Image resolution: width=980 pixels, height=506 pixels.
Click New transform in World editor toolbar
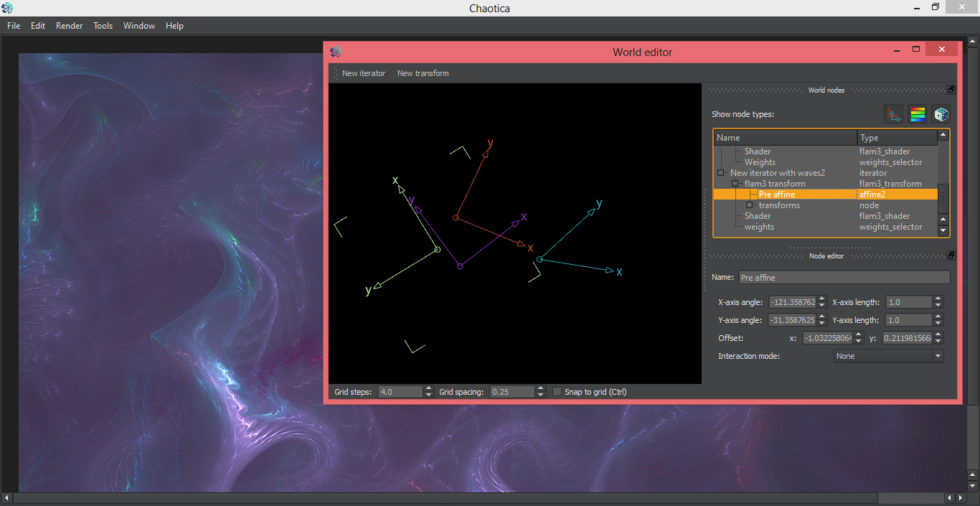coord(423,73)
